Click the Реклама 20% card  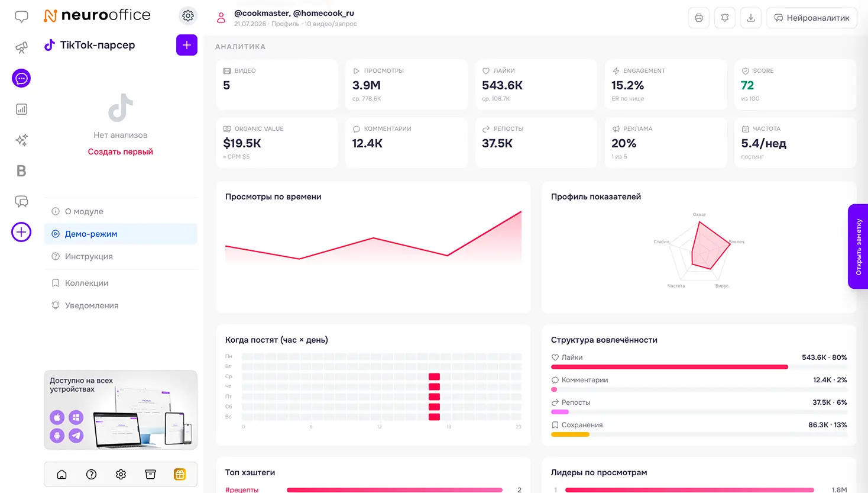coord(666,142)
